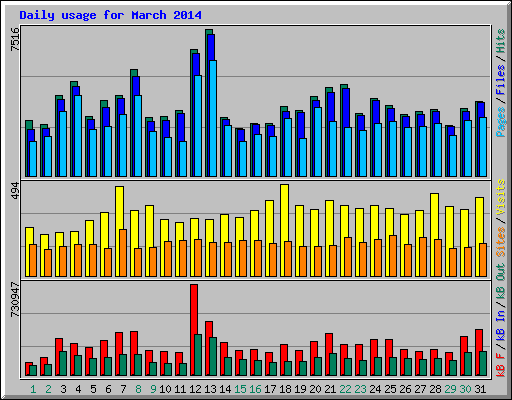Image resolution: width=512 pixels, height=400 pixels.
Task: Click day label 13 on the x-axis
Action: point(210,389)
